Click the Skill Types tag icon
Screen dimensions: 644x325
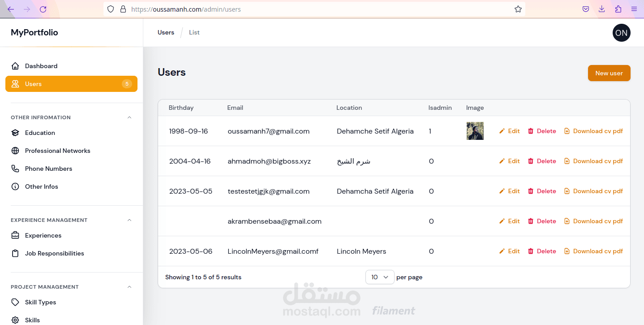coord(15,302)
